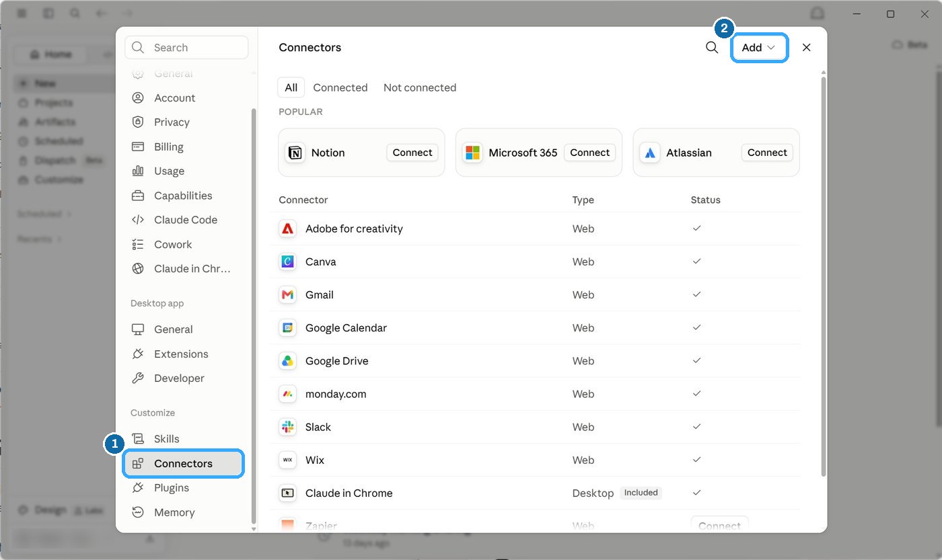The height and width of the screenshot is (560, 942).
Task: Click the Memory icon in sidebar
Action: [138, 512]
